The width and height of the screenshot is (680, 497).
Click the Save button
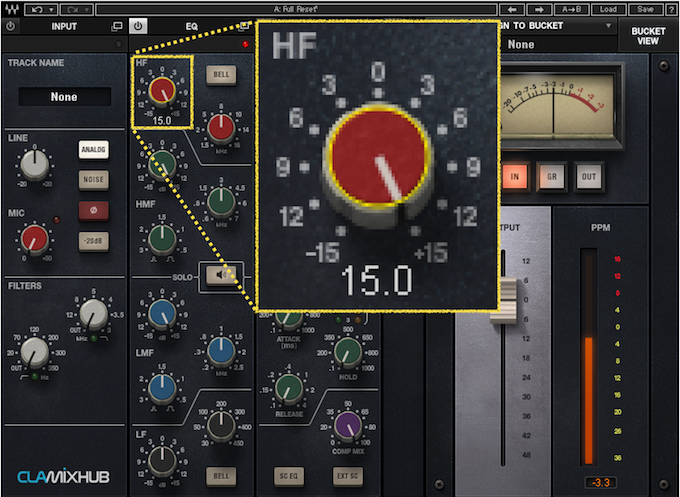coord(645,9)
